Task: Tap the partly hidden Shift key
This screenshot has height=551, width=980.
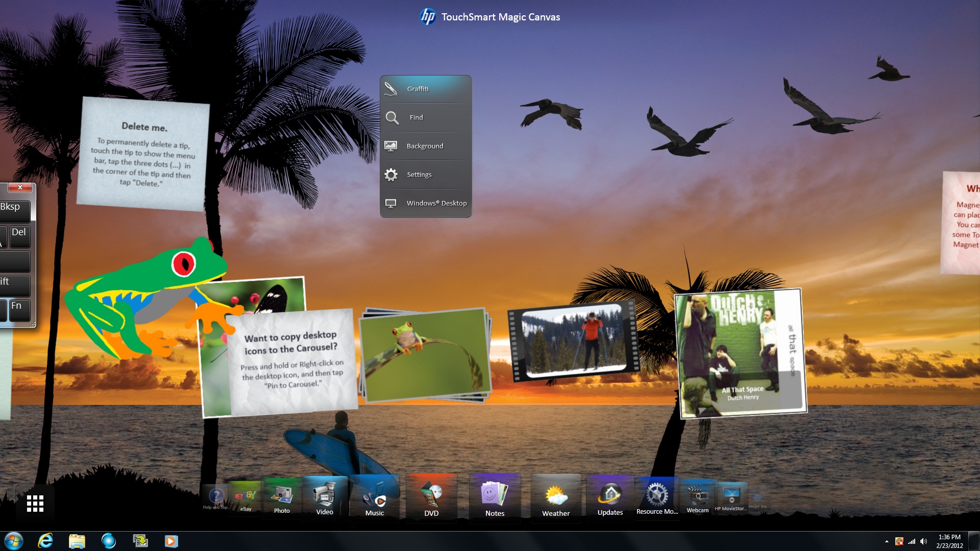Action: pyautogui.click(x=14, y=285)
